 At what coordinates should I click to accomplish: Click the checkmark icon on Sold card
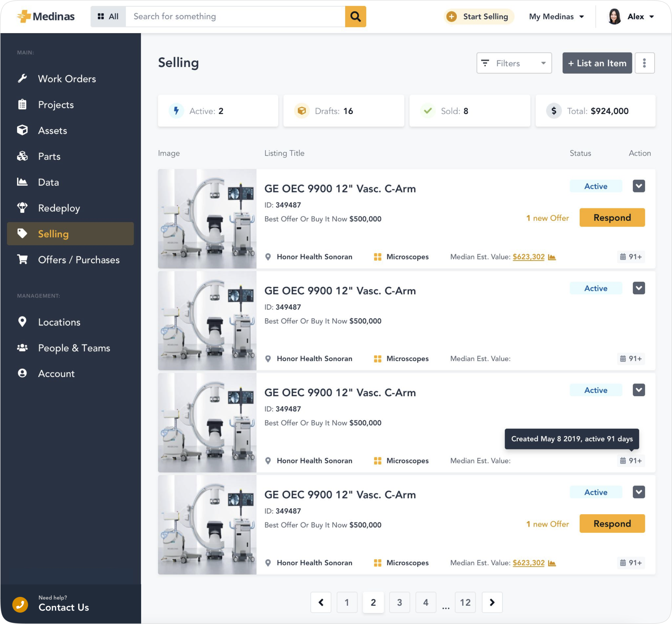coord(428,111)
